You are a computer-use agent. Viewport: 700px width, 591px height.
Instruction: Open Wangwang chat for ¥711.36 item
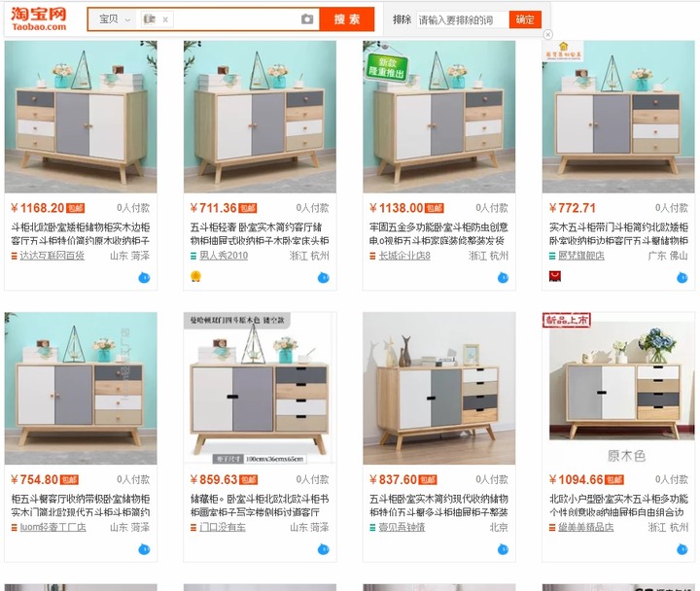coord(324,278)
